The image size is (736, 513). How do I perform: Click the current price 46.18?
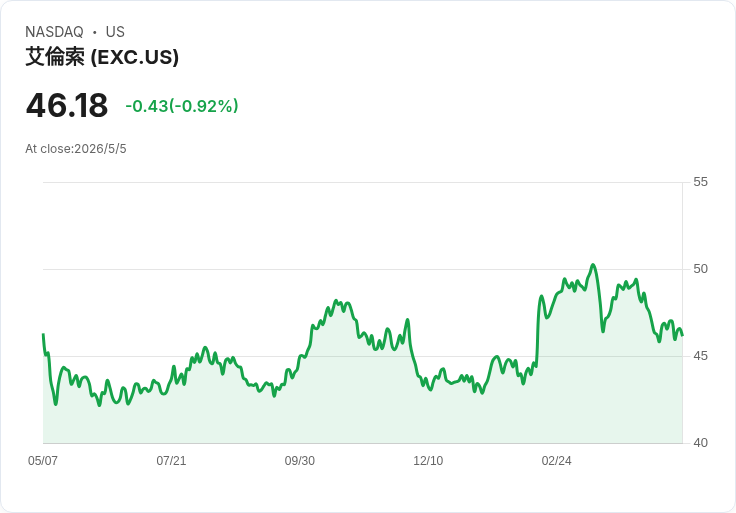[67, 106]
